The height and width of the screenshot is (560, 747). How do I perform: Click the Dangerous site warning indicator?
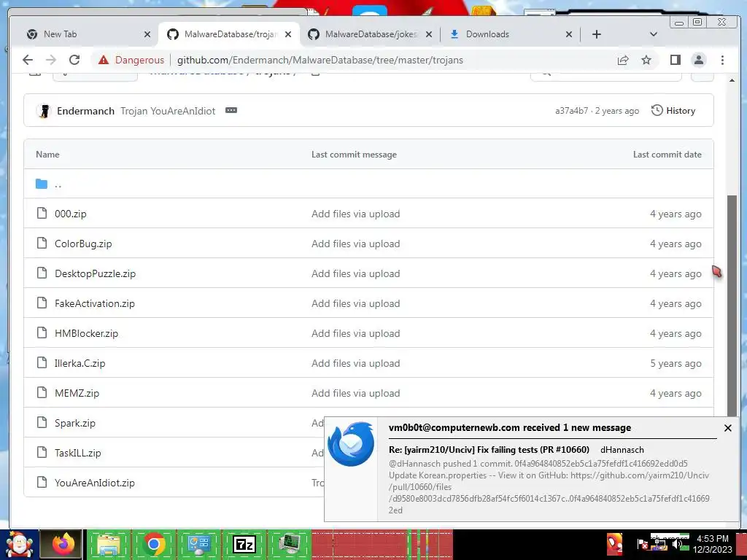point(131,60)
